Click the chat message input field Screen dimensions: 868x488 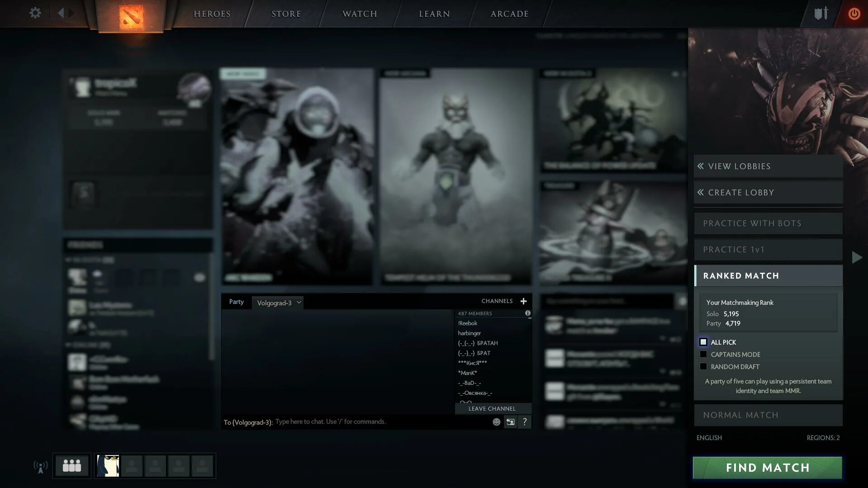coord(381,422)
